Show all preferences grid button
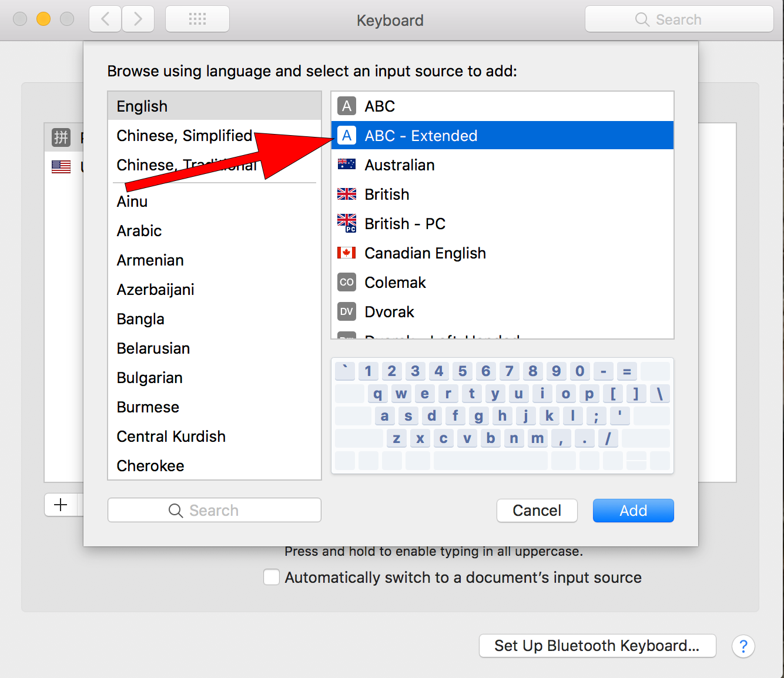 [197, 19]
